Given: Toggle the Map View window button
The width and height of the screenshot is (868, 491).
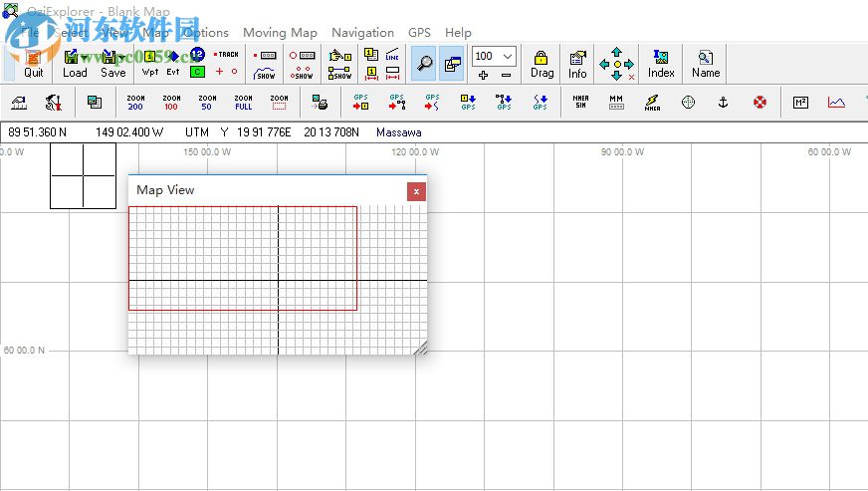Looking at the screenshot, I should (452, 64).
